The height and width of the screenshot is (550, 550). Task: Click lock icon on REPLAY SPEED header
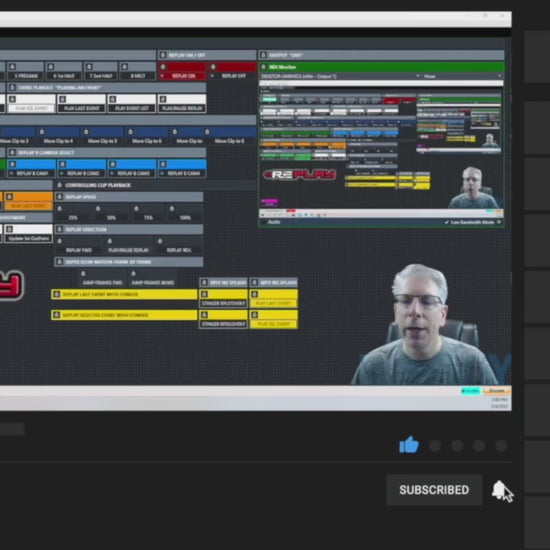[x=60, y=197]
